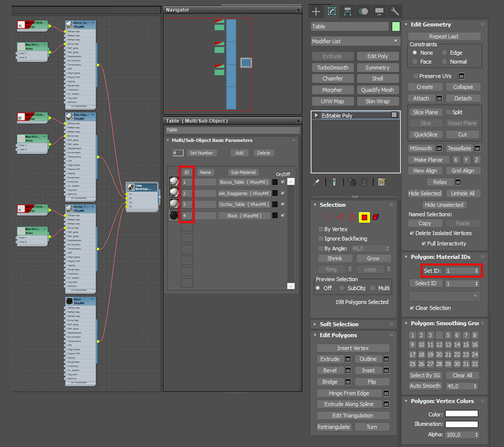Open the Create command panel tab

(x=316, y=11)
